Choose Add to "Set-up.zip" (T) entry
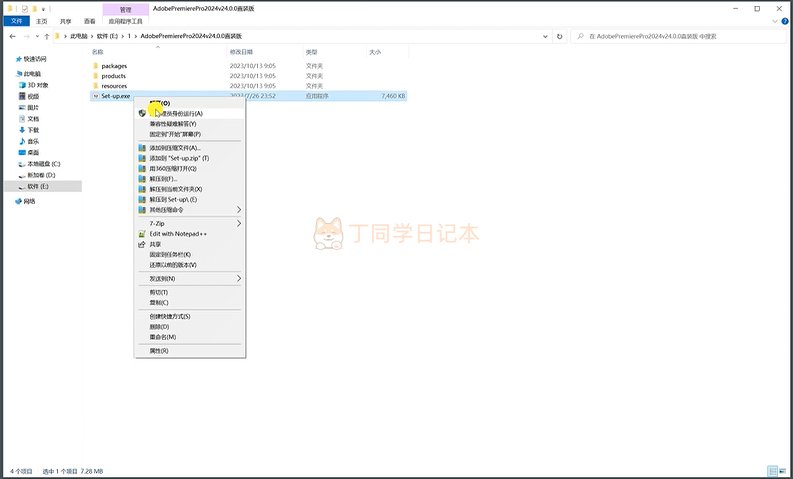The width and height of the screenshot is (793, 479). coord(190,158)
